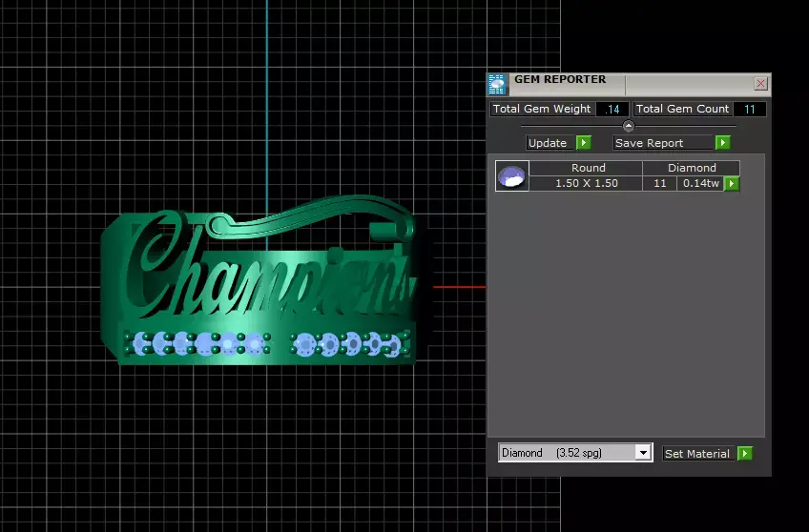Screen dimensions: 809x532
Task: Select the round diamond gem thumbnail
Action: 511,175
